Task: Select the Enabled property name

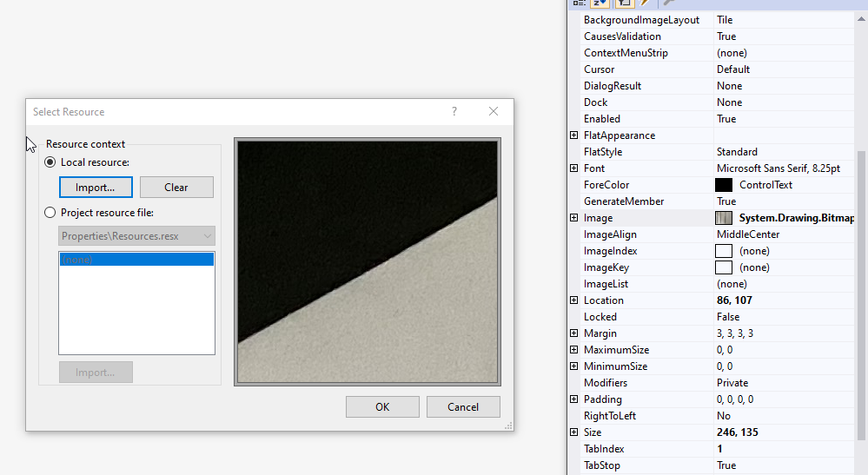Action: coord(602,119)
